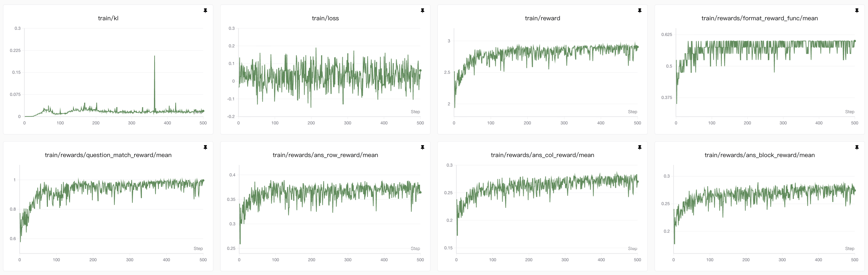Pin the train/loss chart
The width and height of the screenshot is (868, 275).
[422, 11]
